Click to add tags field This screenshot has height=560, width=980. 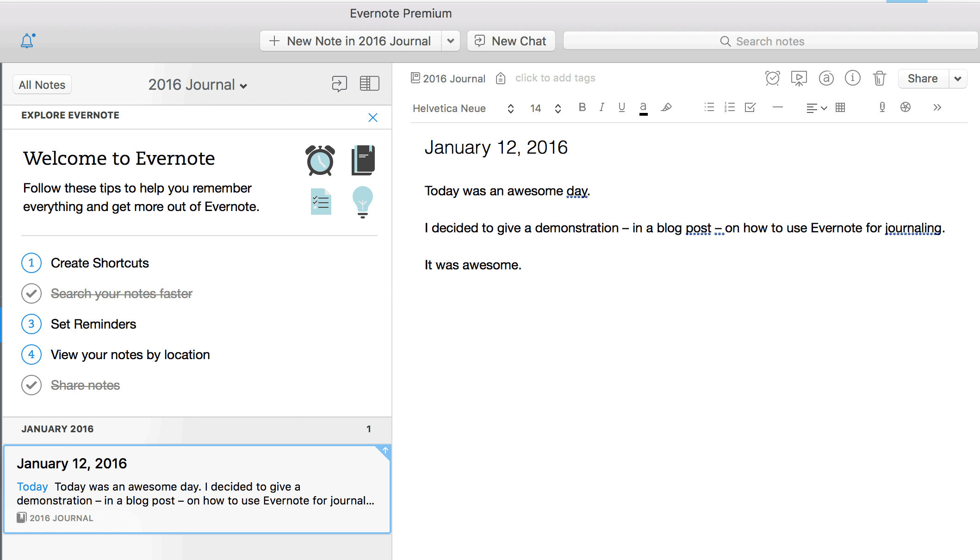point(555,78)
